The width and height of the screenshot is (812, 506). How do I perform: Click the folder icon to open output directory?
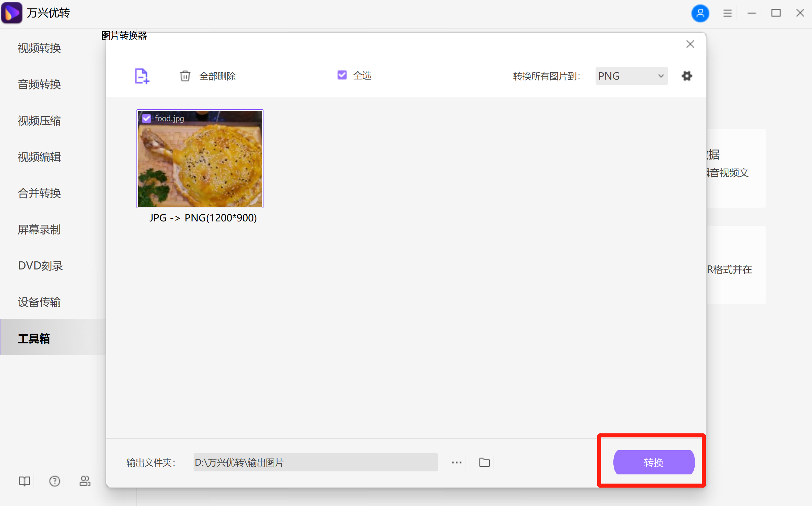(x=484, y=462)
